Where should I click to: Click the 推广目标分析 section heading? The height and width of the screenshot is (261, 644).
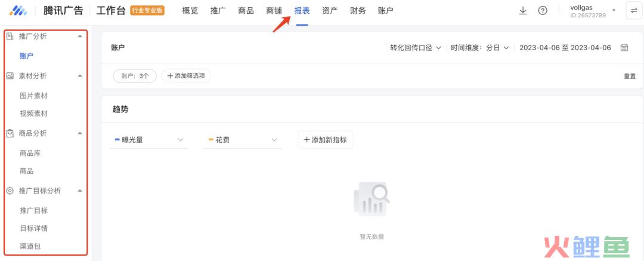(x=40, y=191)
